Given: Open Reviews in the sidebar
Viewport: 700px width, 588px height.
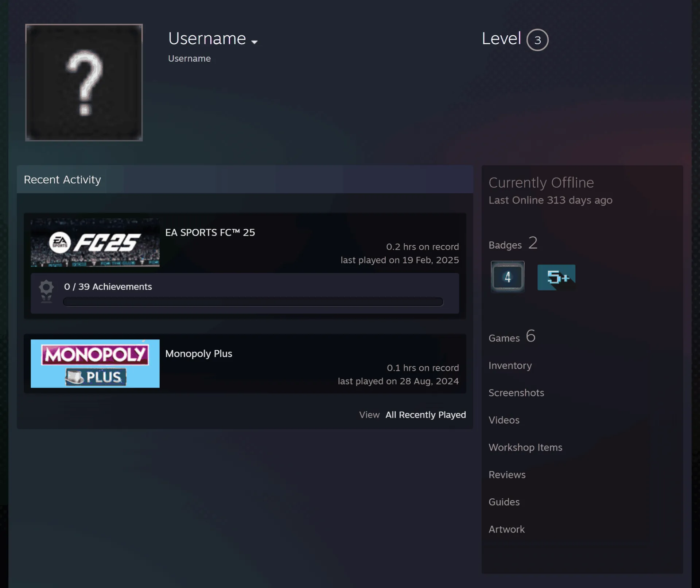Looking at the screenshot, I should [507, 475].
